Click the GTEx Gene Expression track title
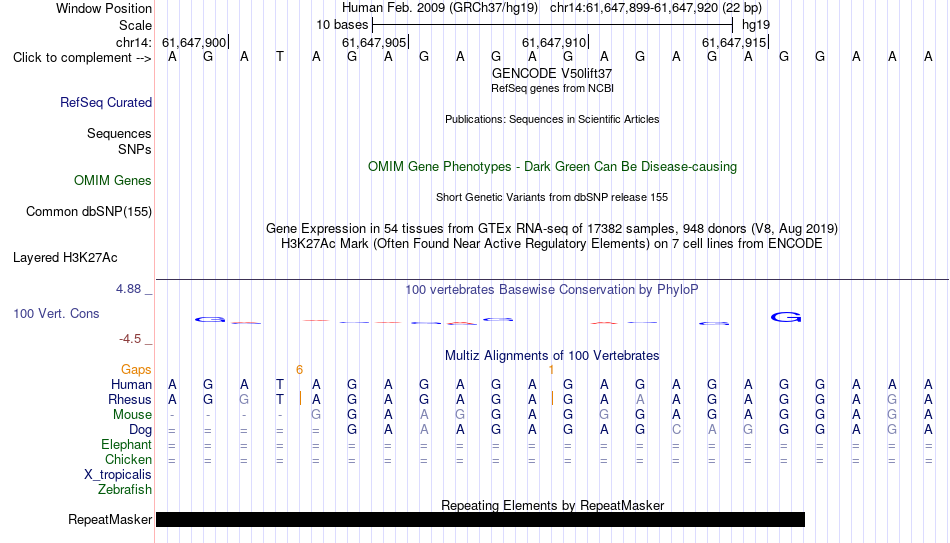Viewport: 950px width, 543px height. [552, 228]
